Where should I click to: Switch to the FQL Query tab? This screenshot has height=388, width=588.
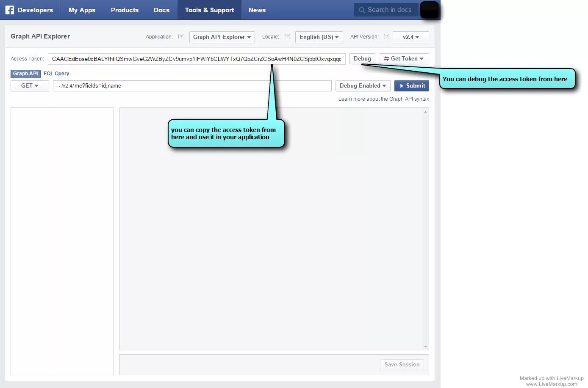pos(56,74)
